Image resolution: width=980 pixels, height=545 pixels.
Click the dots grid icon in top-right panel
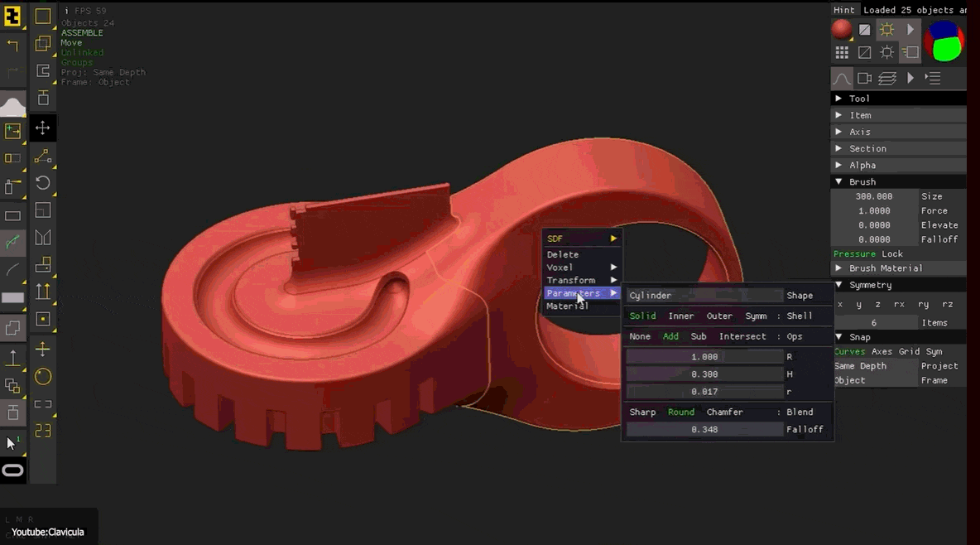pos(842,52)
